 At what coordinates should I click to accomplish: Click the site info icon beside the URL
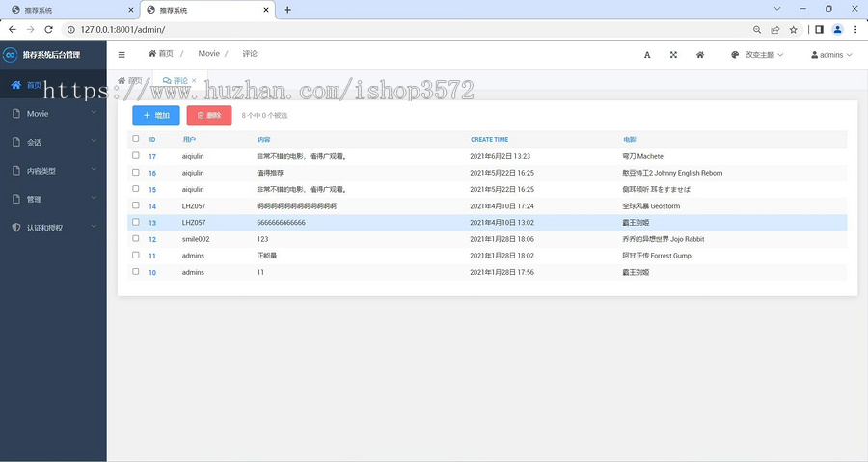tap(70, 29)
